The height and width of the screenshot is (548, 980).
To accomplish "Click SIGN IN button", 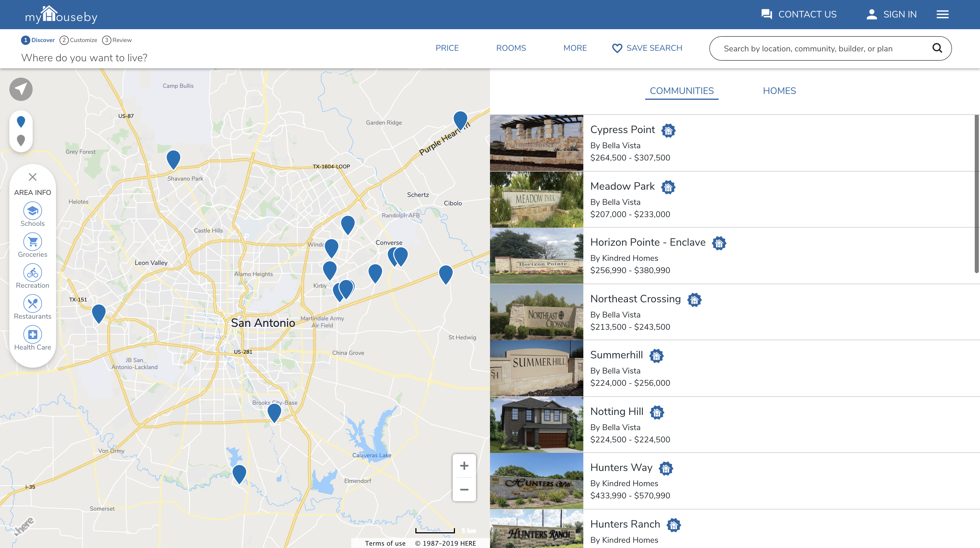I will 891,15.
